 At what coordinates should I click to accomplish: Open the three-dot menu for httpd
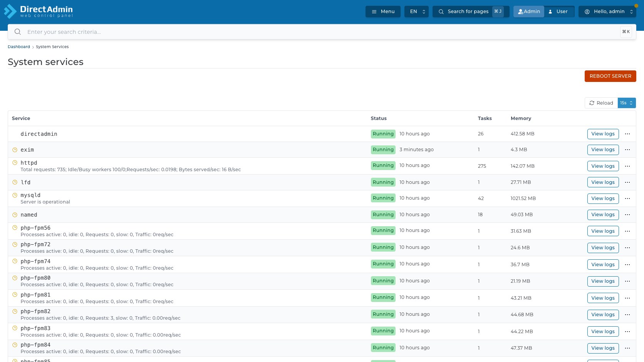pyautogui.click(x=627, y=166)
